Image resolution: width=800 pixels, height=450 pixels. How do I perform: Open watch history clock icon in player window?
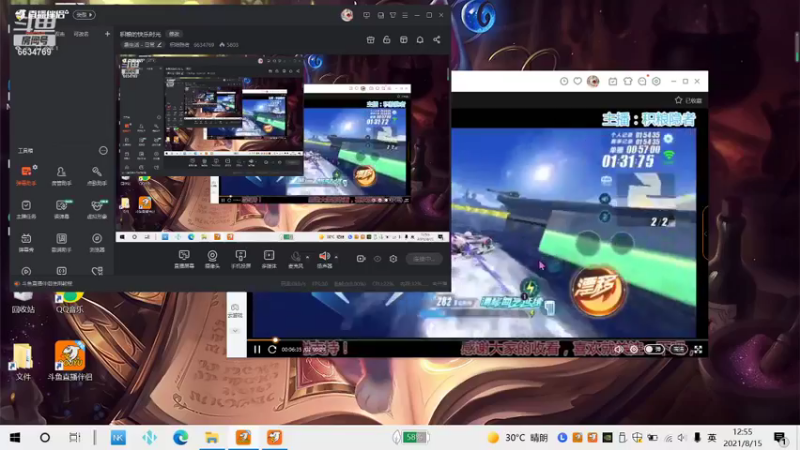click(x=564, y=81)
